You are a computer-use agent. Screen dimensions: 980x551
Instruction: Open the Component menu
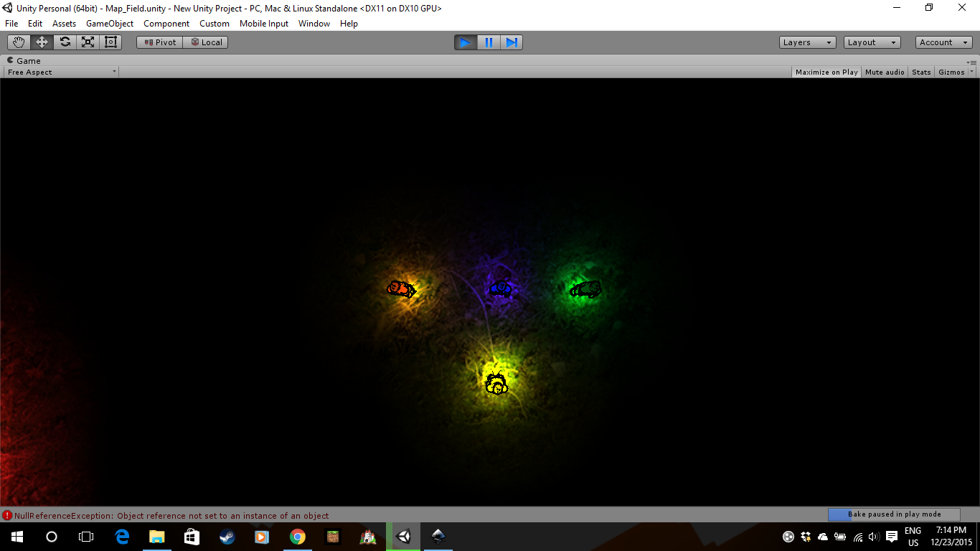pyautogui.click(x=166, y=24)
